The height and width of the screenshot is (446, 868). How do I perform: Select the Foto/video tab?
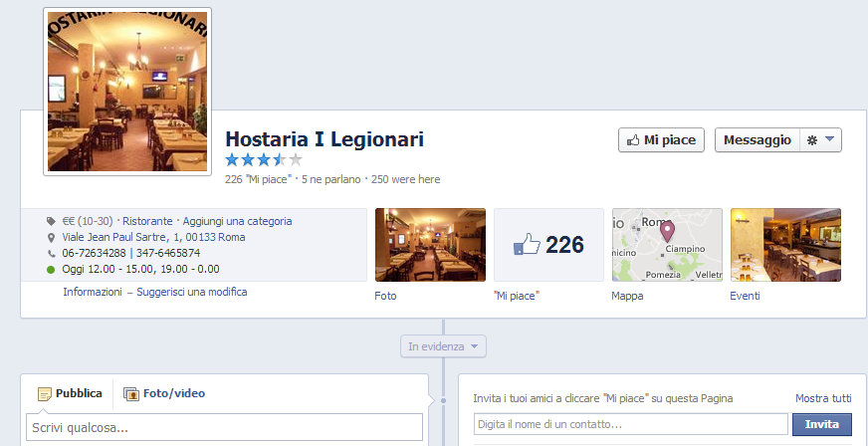[x=164, y=393]
